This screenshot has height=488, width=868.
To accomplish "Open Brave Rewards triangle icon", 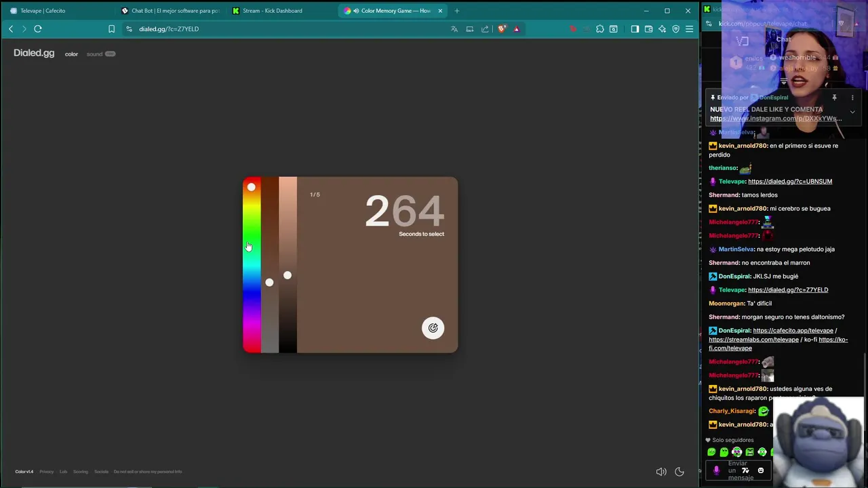I will tap(516, 29).
